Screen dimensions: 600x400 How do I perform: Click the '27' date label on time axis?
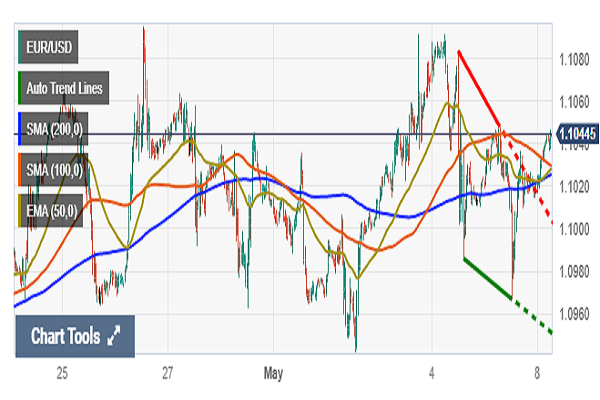[167, 374]
